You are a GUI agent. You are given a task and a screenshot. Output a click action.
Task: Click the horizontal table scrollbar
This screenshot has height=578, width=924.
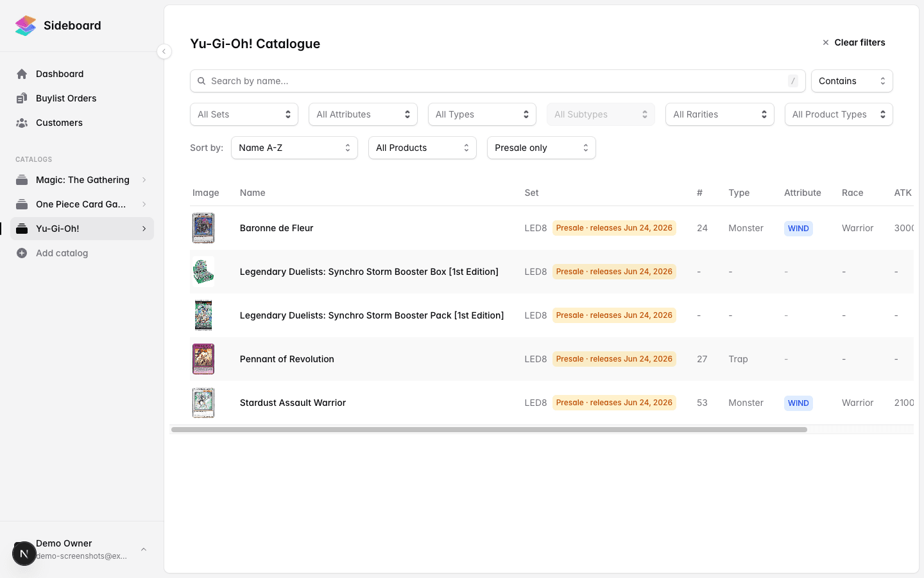pos(489,430)
